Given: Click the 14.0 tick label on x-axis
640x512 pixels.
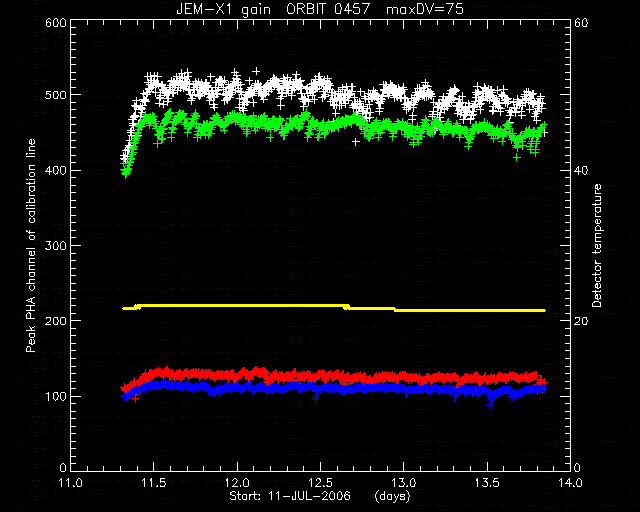Looking at the screenshot, I should (x=570, y=483).
